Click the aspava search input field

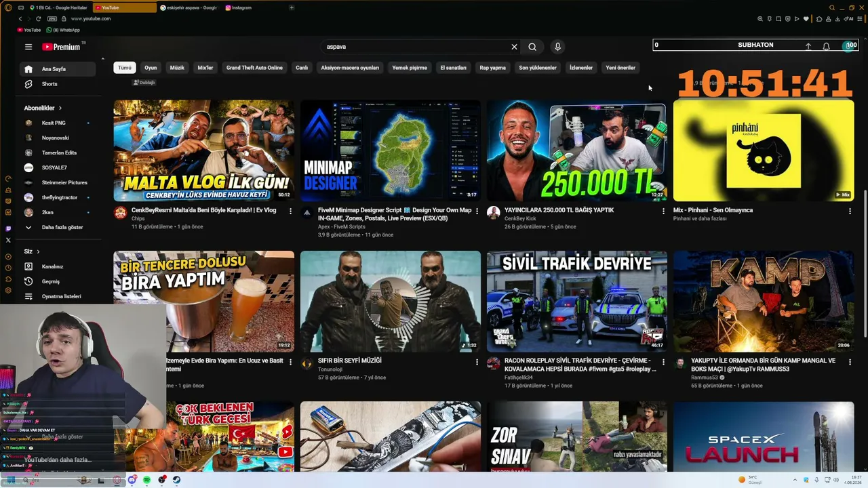(x=417, y=47)
